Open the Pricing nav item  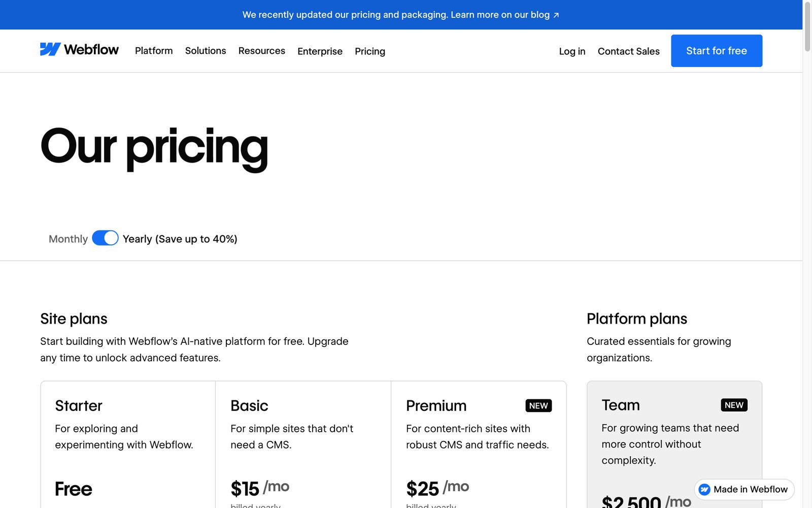tap(370, 51)
